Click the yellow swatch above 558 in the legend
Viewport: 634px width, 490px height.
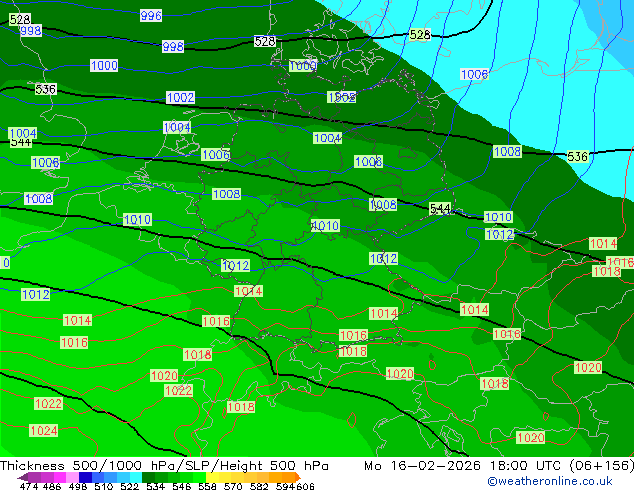[x=212, y=477]
